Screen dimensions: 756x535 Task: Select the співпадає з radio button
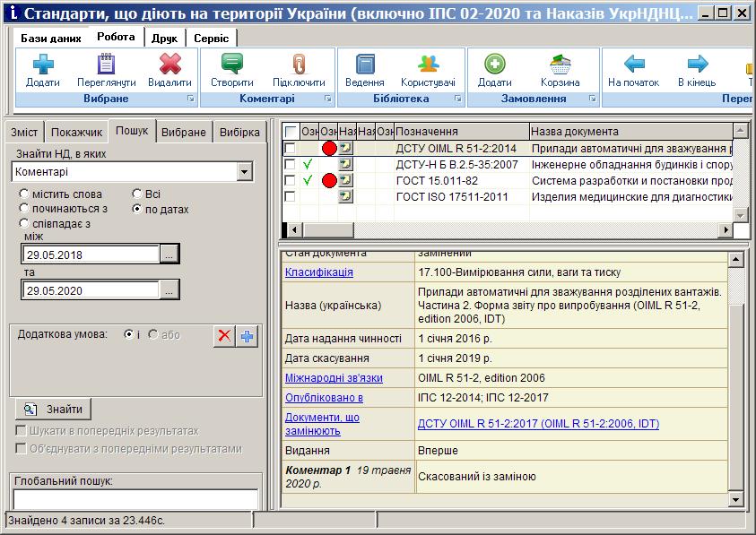pos(23,223)
